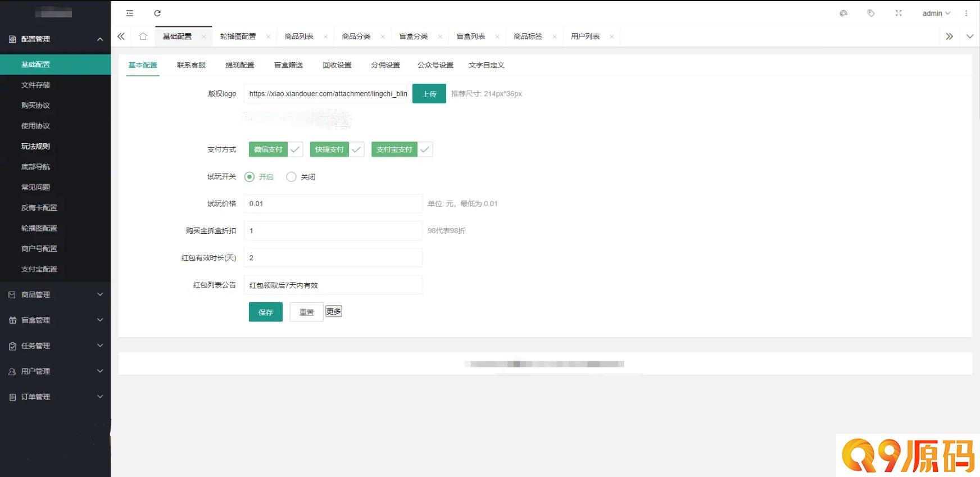Open 商户号配置 in the sidebar
Image resolution: width=980 pixels, height=477 pixels.
(x=55, y=248)
